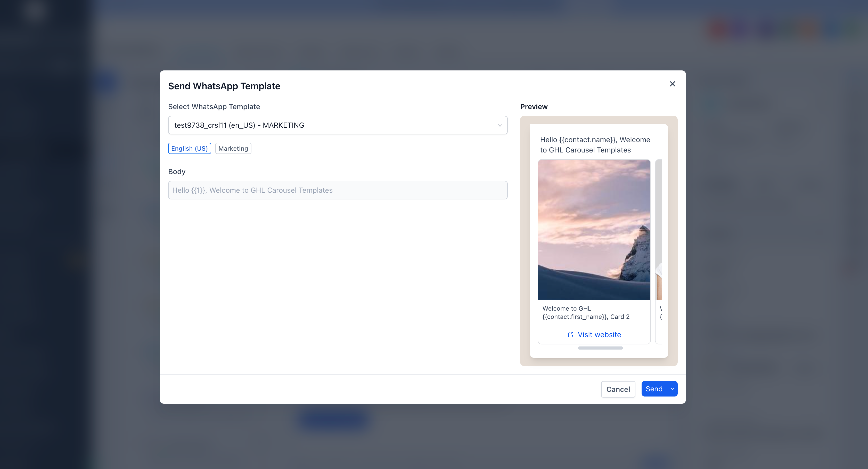
Task: Click the Send button
Action: 654,389
